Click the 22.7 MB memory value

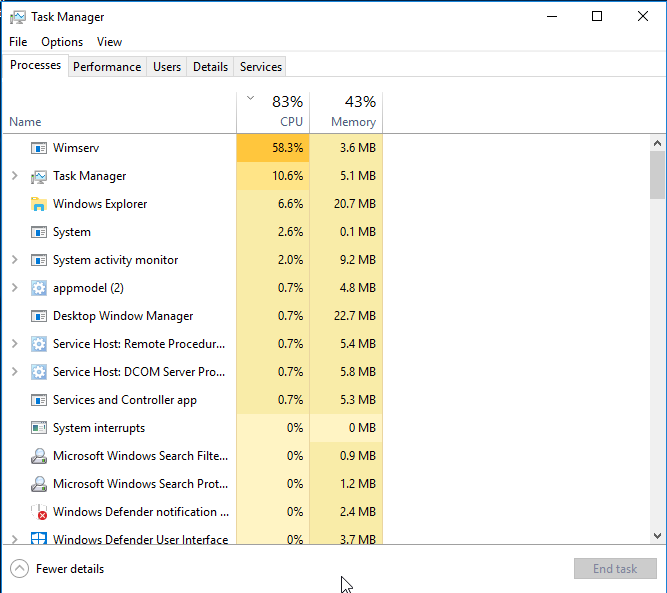point(355,316)
